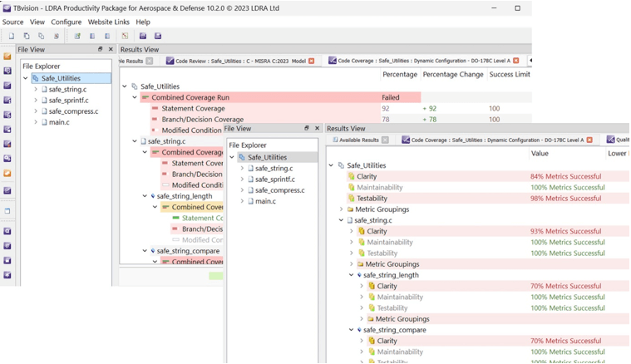
Task: Click the orange icon lower in the left sidebar
Action: (7, 174)
